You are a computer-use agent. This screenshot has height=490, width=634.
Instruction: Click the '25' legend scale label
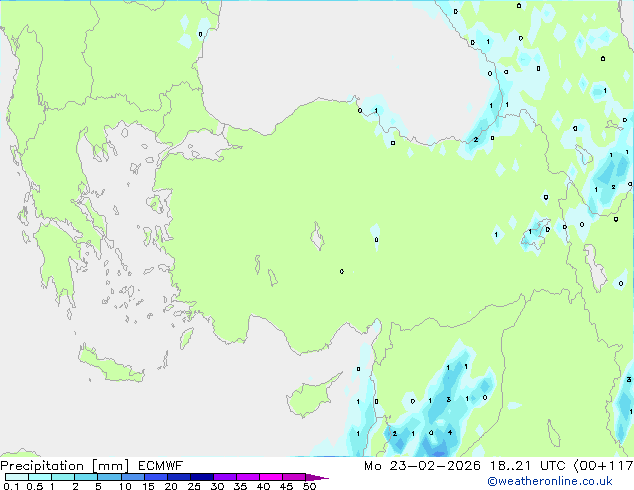(x=194, y=486)
